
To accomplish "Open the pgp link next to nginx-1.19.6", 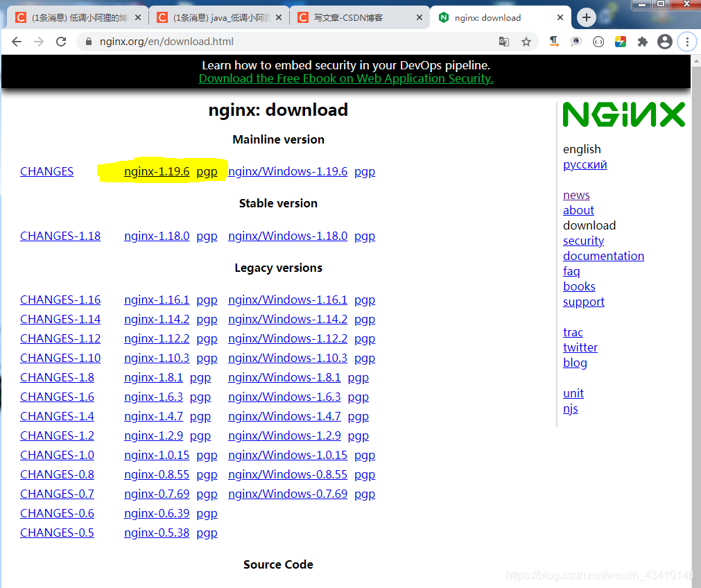I will 207,172.
